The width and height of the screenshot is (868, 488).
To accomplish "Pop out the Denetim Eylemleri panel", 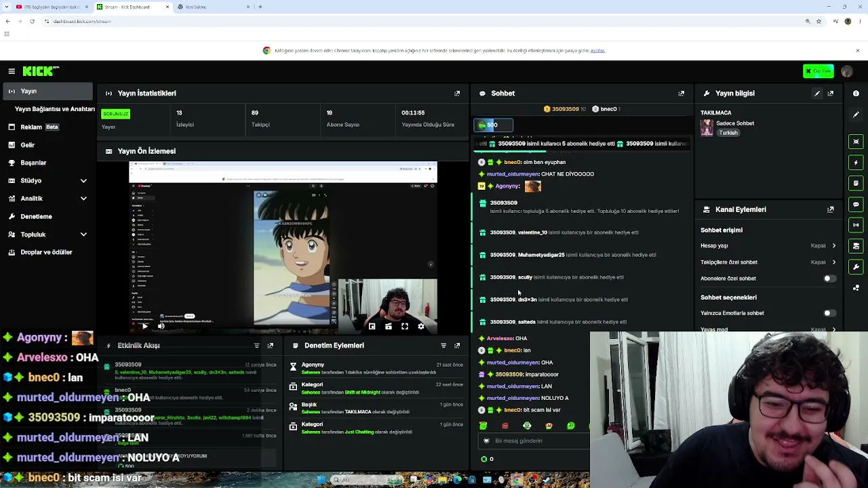I will click(457, 346).
